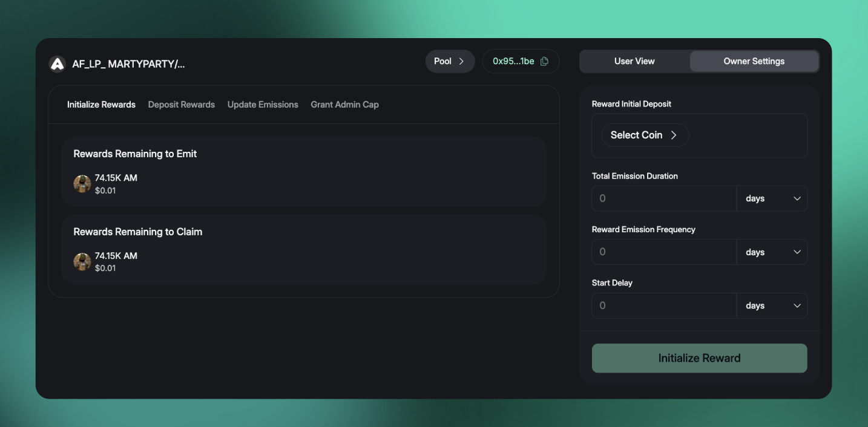
Task: Open the Select Coin picker
Action: click(x=645, y=135)
